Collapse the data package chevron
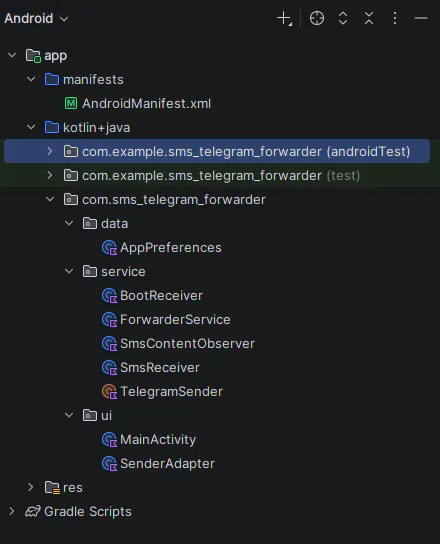 pyautogui.click(x=69, y=223)
